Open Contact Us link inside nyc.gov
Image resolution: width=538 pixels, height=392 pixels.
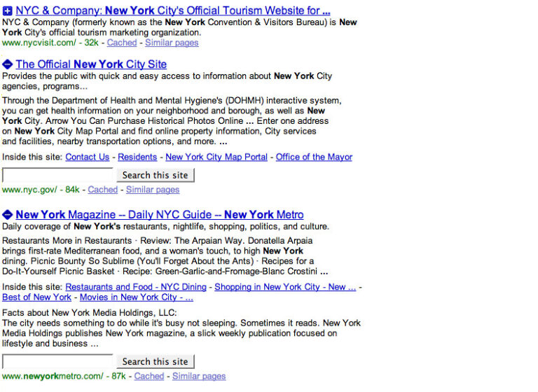[x=88, y=157]
